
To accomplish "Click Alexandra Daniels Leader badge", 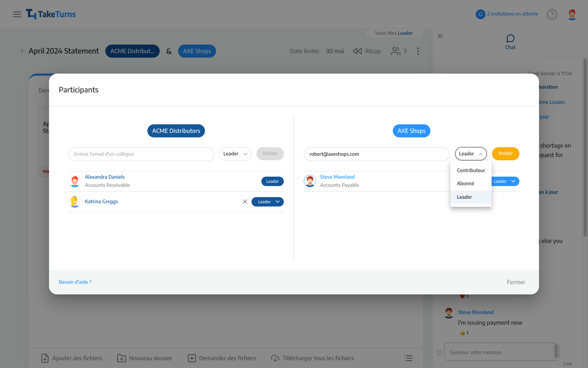I will [x=272, y=181].
